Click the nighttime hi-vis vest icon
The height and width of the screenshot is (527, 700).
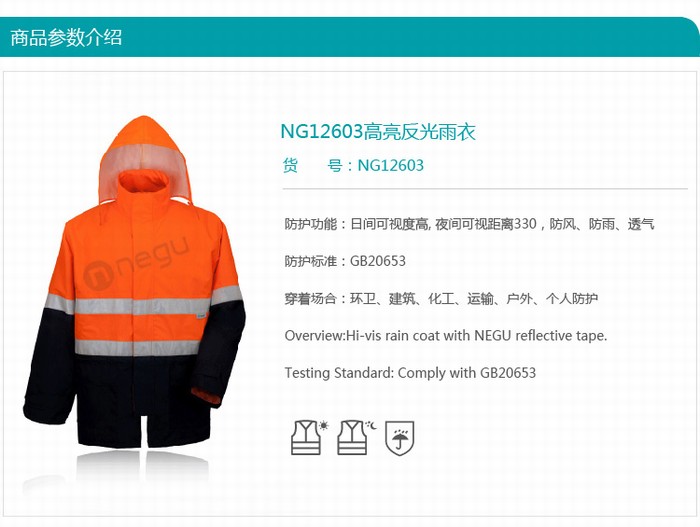click(x=356, y=437)
